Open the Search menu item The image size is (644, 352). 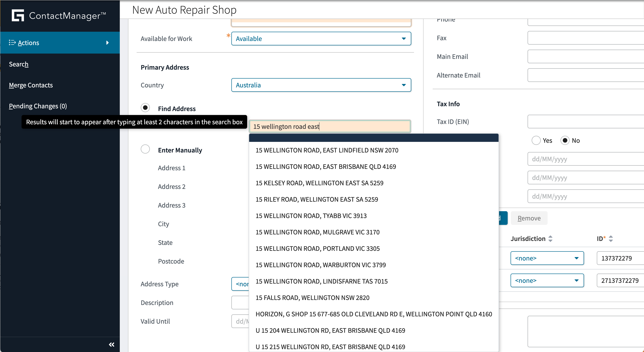pos(19,64)
